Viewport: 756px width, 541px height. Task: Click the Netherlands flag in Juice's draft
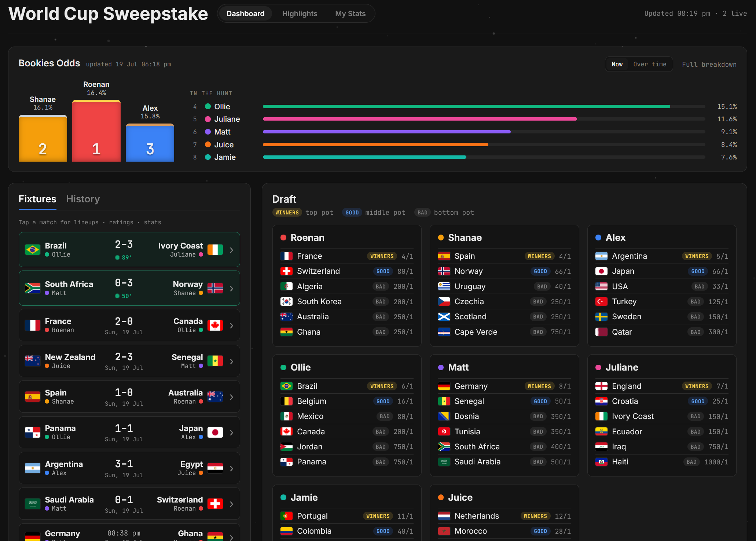coord(444,516)
